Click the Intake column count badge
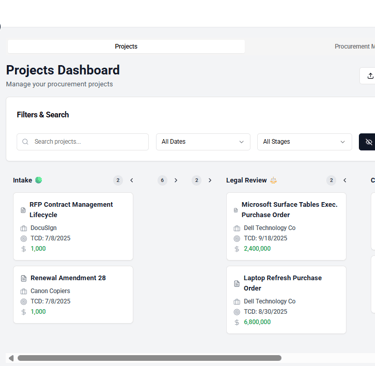Viewport: 375px width, 366px height. click(x=118, y=180)
